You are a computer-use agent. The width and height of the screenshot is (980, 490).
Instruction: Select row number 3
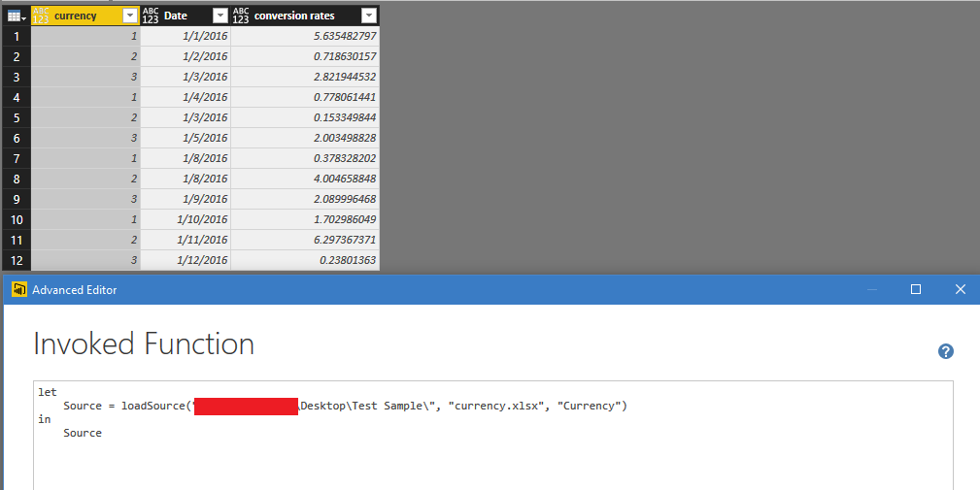click(17, 77)
